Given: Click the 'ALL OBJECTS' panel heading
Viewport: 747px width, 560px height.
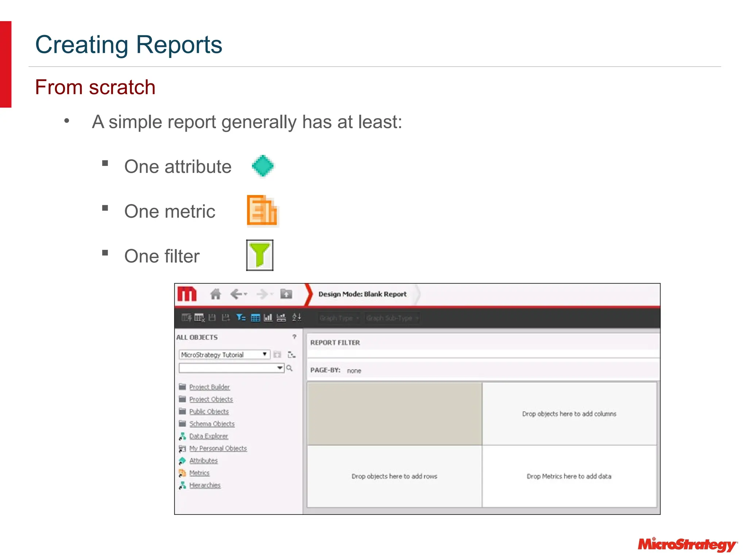Looking at the screenshot, I should tap(197, 337).
